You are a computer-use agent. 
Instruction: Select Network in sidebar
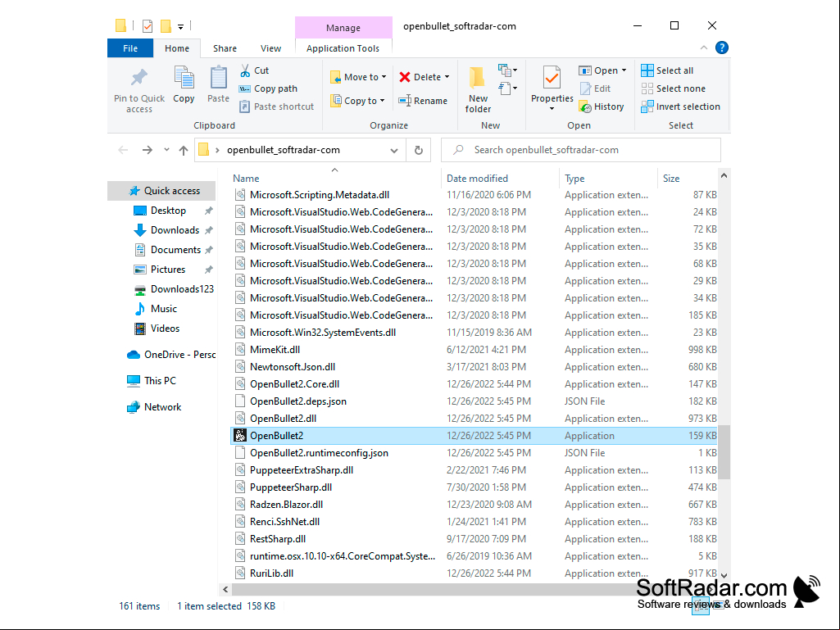coord(155,407)
